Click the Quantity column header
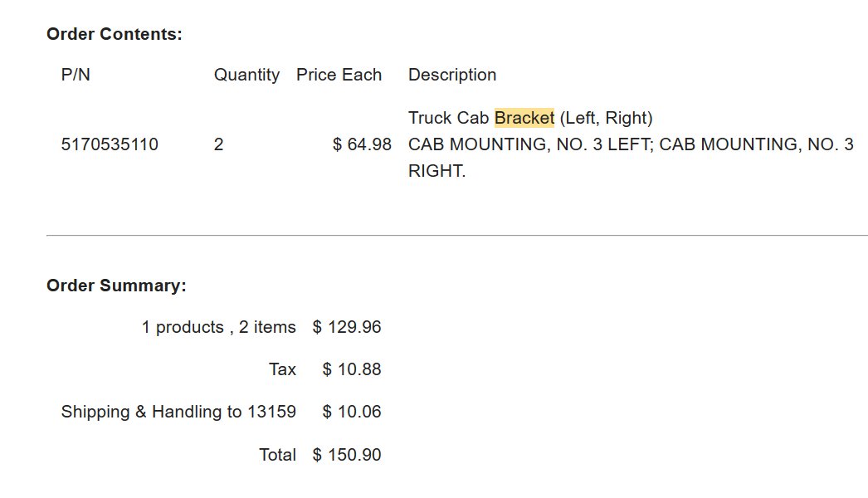 pyautogui.click(x=246, y=75)
